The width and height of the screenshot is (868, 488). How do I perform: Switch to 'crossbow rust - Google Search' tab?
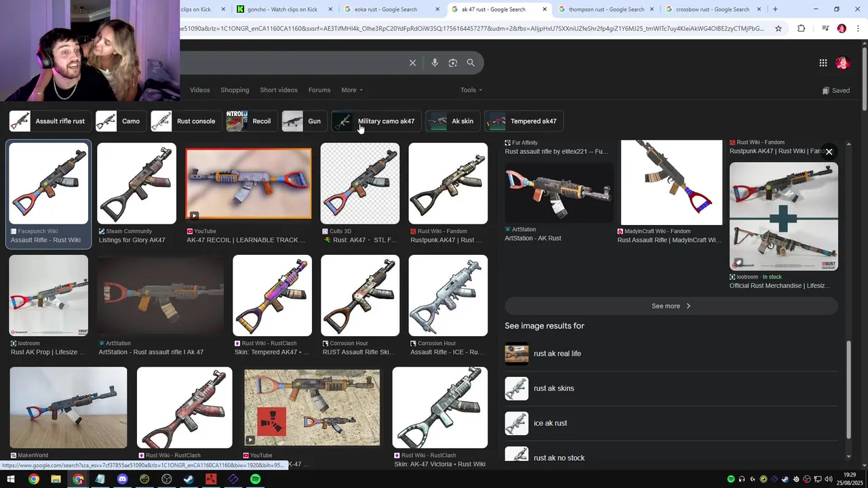point(713,9)
